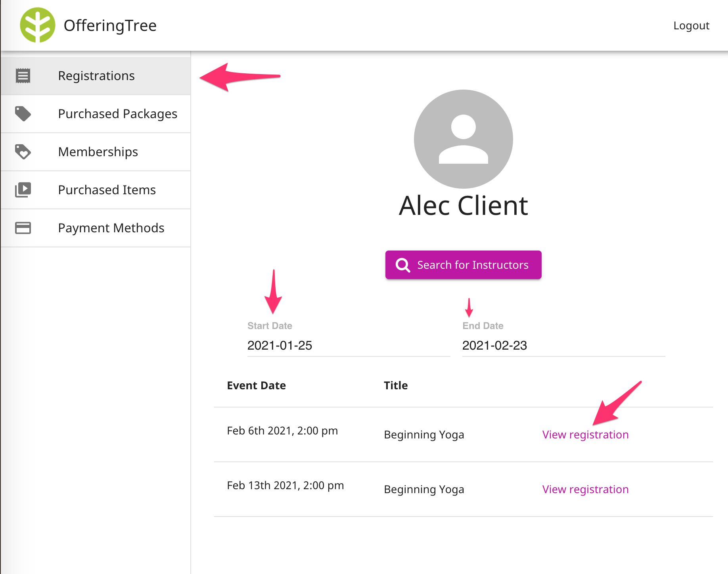This screenshot has width=728, height=574.
Task: Click the End Date label
Action: click(x=483, y=326)
